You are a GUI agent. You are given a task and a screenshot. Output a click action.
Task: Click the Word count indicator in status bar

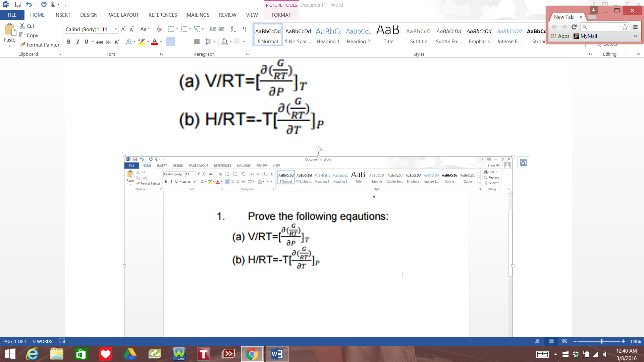click(x=42, y=341)
